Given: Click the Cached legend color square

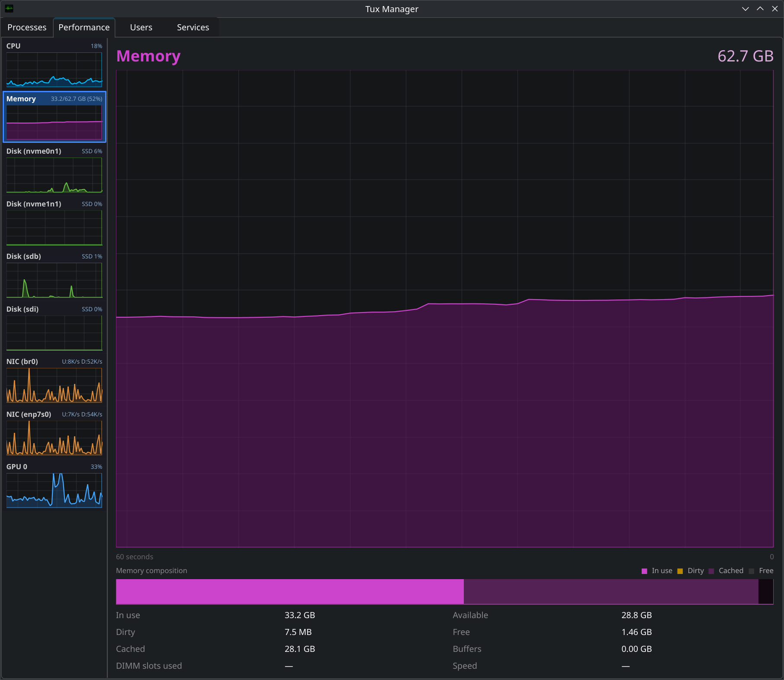Looking at the screenshot, I should (x=711, y=571).
